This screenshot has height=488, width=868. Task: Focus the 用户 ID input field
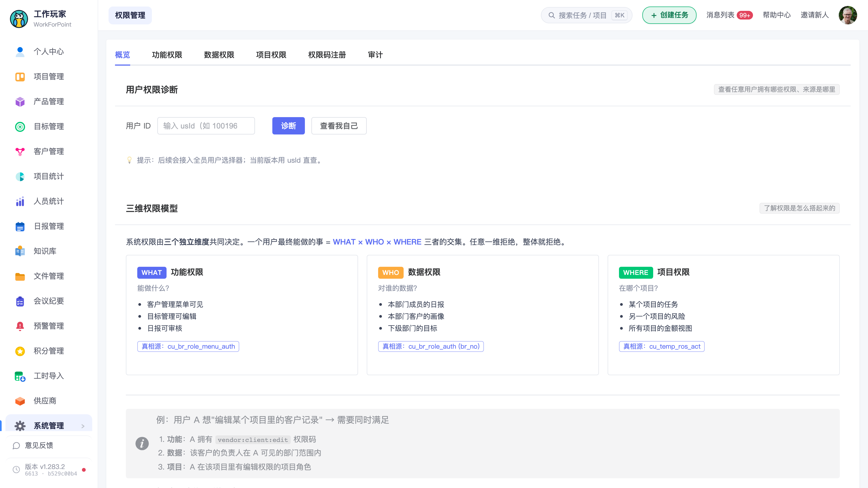206,126
